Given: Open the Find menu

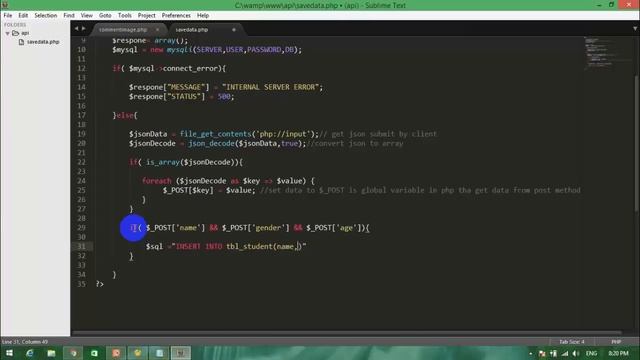Looking at the screenshot, I should (69, 16).
